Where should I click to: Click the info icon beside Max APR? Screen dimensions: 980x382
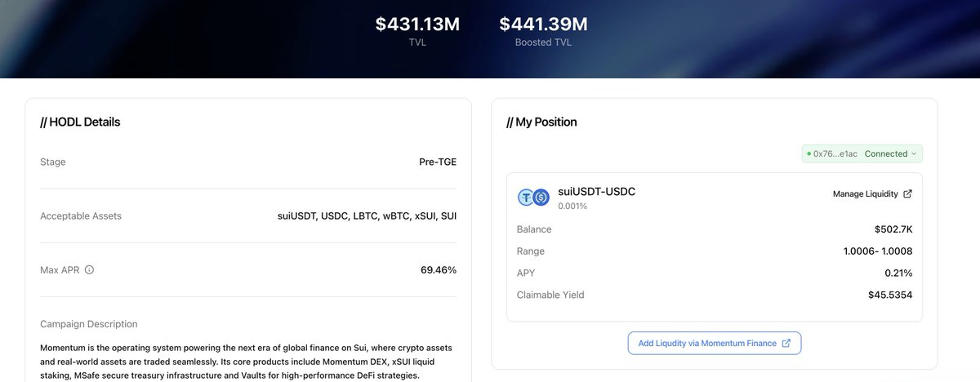90,270
